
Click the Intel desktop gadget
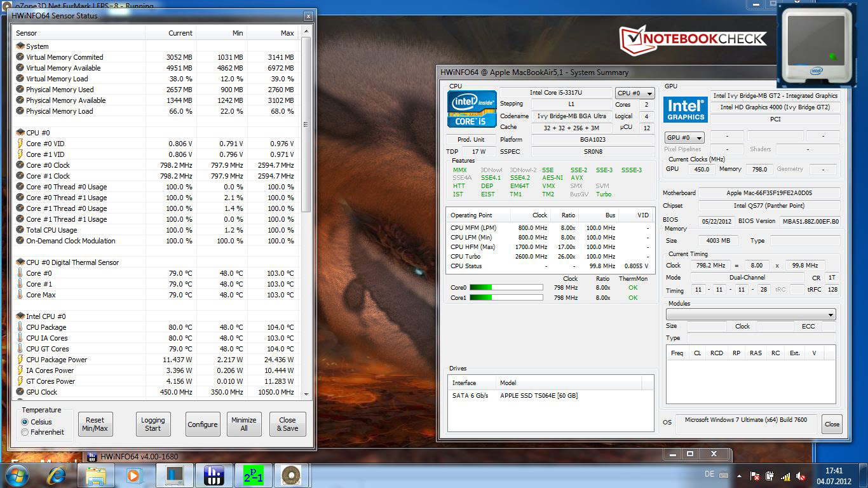(x=817, y=46)
